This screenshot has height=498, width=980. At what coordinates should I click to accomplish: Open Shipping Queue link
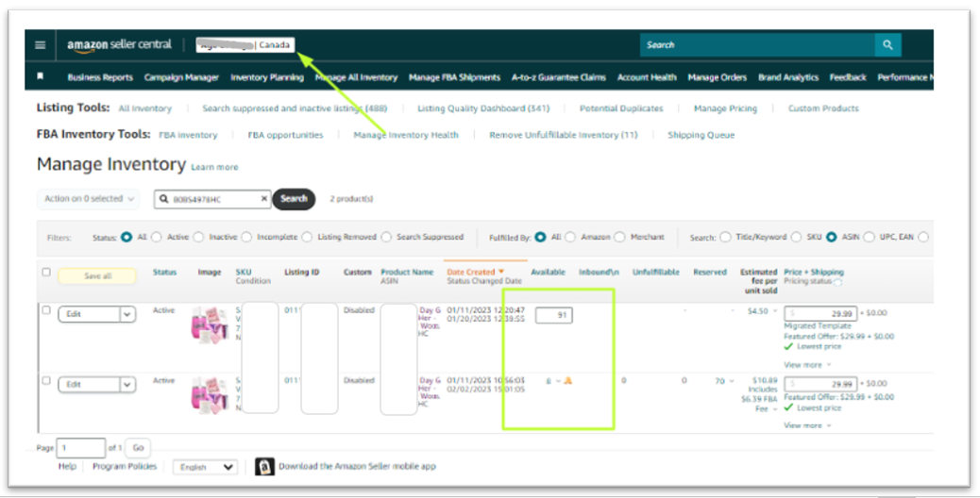click(701, 135)
